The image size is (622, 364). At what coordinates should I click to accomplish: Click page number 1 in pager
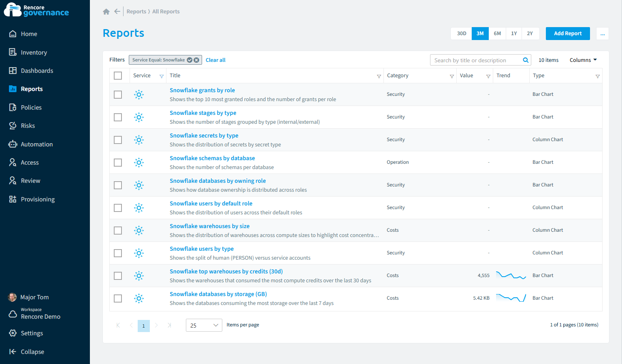tap(143, 326)
